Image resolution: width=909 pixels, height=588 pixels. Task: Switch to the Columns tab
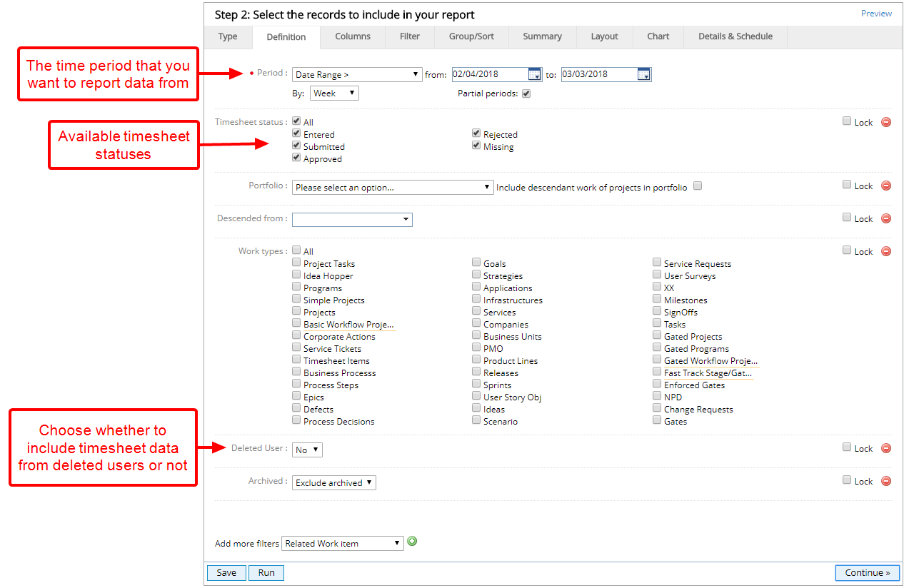[353, 36]
